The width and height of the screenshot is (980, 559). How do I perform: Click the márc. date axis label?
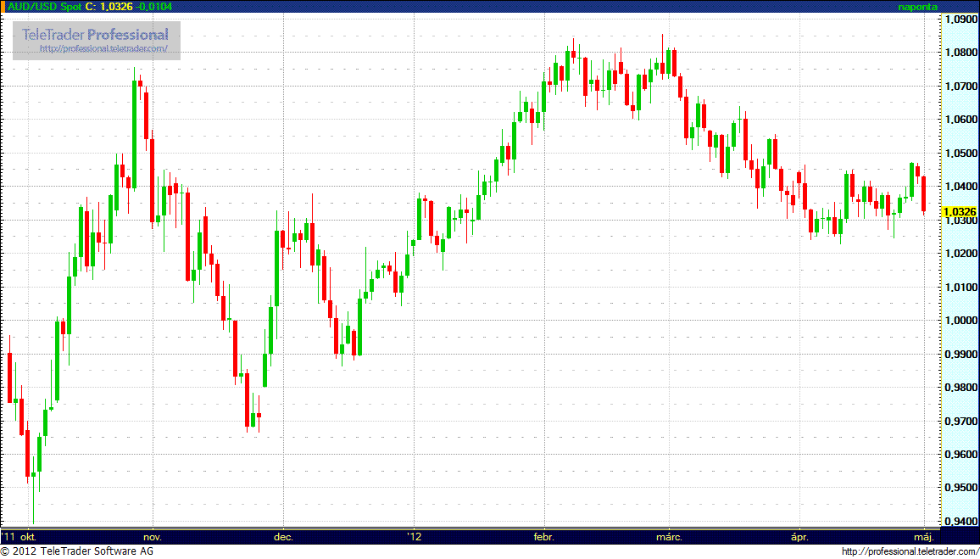tap(670, 536)
